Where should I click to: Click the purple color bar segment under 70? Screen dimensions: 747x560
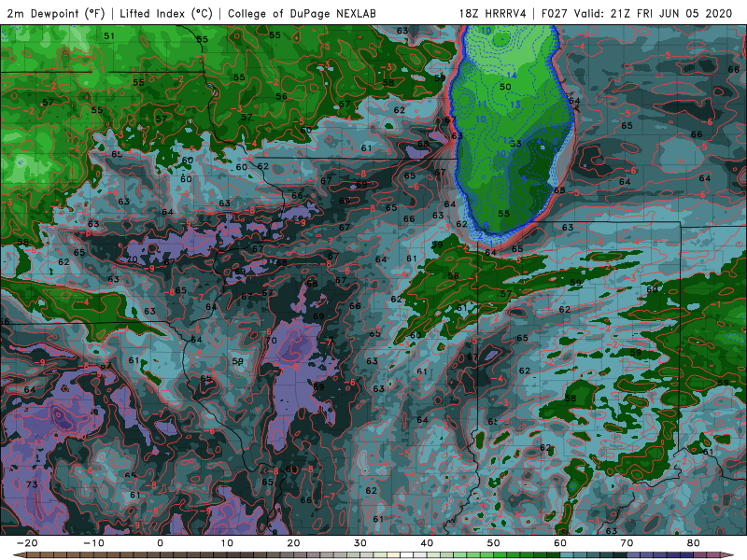click(x=634, y=555)
